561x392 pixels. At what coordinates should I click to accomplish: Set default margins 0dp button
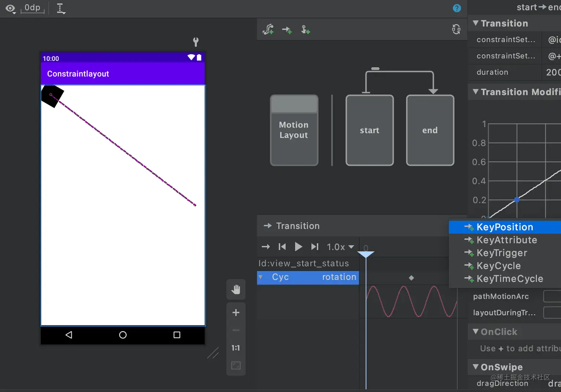click(32, 8)
